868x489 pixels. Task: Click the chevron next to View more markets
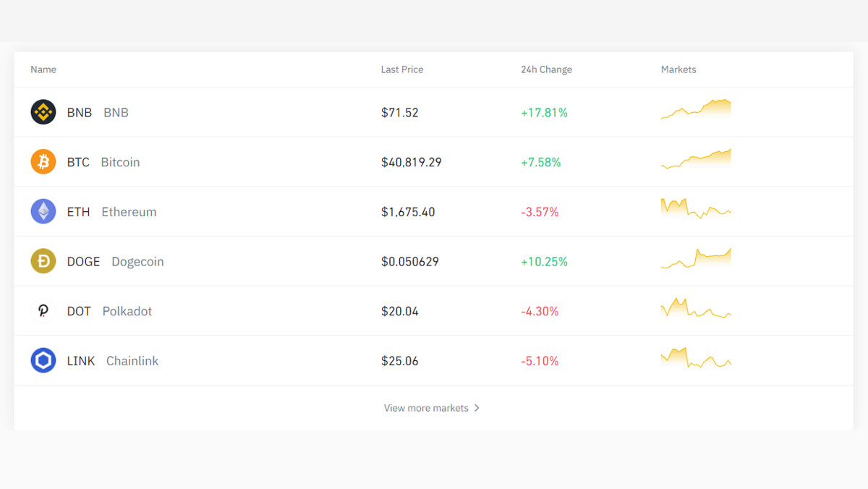pos(477,408)
